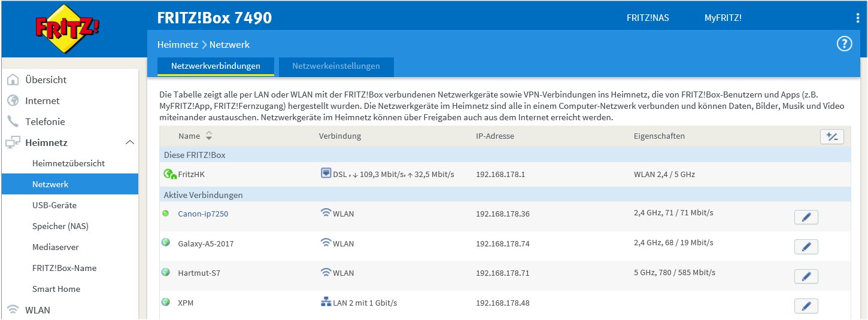Sort the table by Name arrows
Viewport: 868px width, 320px height.
[x=209, y=136]
